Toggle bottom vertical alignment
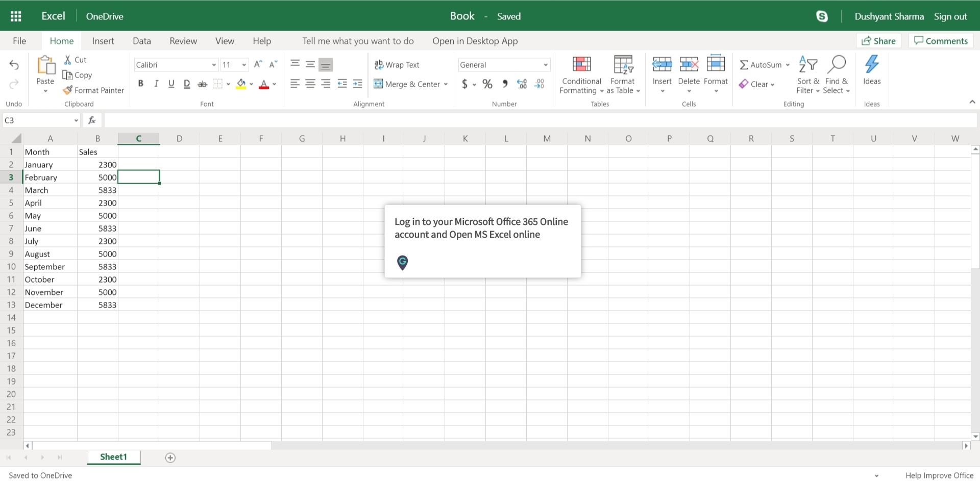Image resolution: width=980 pixels, height=481 pixels. [x=326, y=65]
